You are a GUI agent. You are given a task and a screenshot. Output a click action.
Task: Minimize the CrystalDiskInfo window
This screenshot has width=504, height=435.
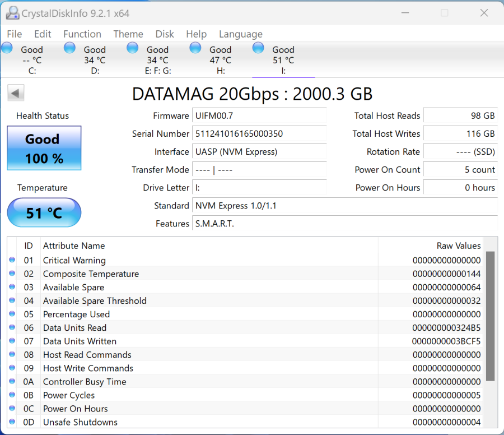coord(405,13)
